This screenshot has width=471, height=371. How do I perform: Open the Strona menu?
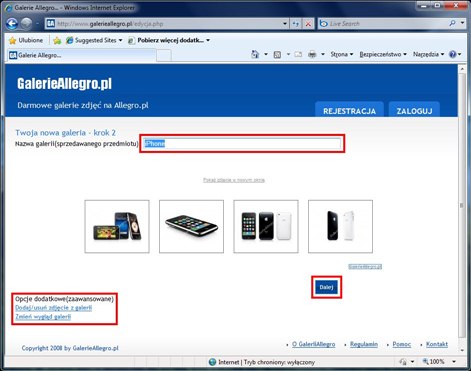342,54
